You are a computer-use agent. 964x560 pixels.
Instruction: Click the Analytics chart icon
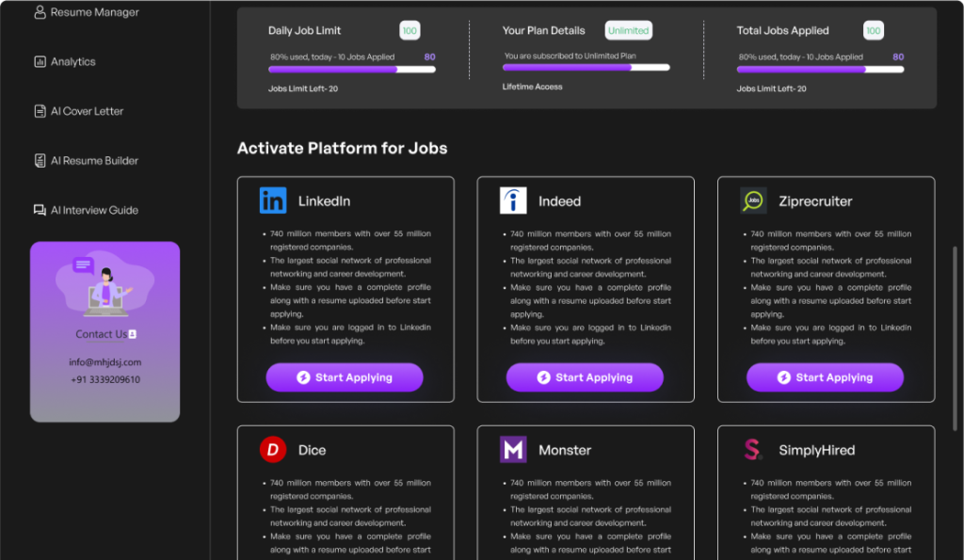pos(40,61)
